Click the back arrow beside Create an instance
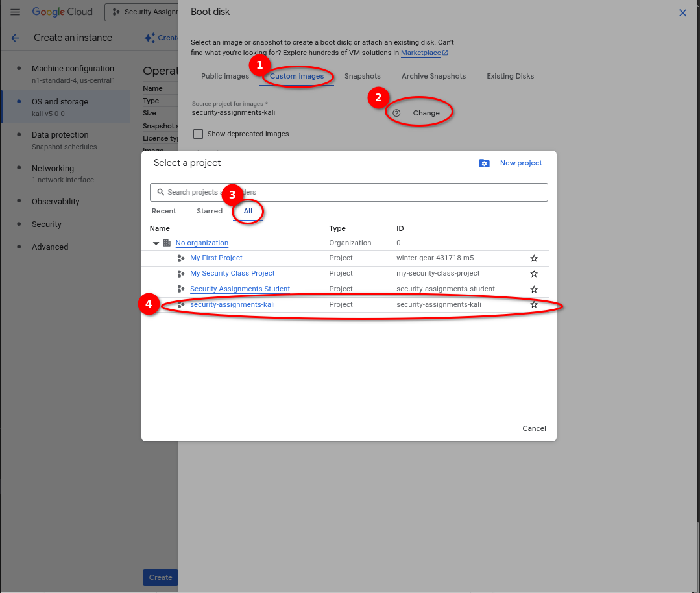 (x=15, y=38)
